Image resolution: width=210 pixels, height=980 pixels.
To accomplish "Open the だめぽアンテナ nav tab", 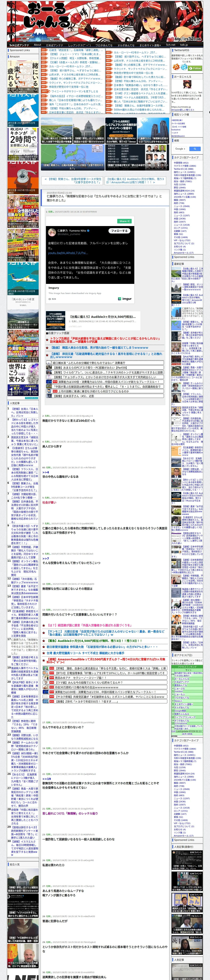I will click(x=54, y=45).
